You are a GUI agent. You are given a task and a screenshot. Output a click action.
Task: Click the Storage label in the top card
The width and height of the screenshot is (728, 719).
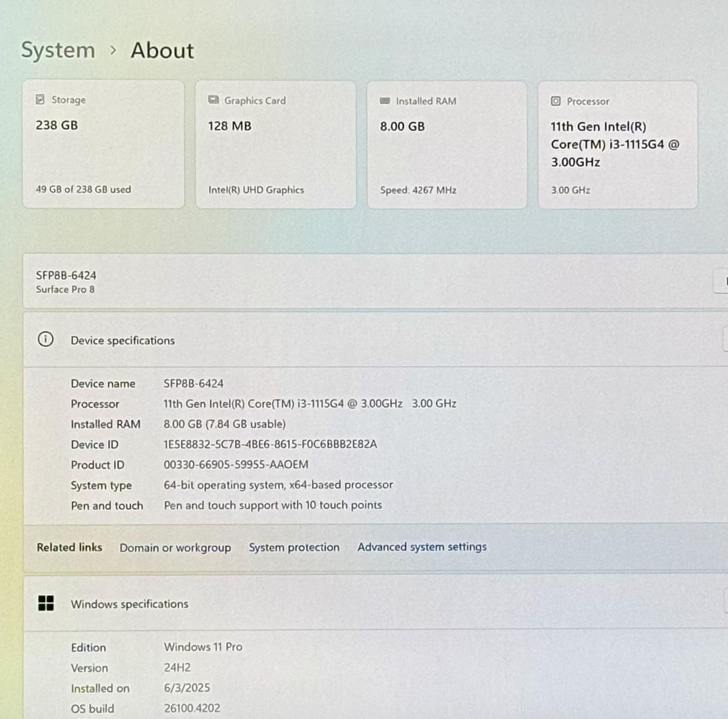(69, 100)
